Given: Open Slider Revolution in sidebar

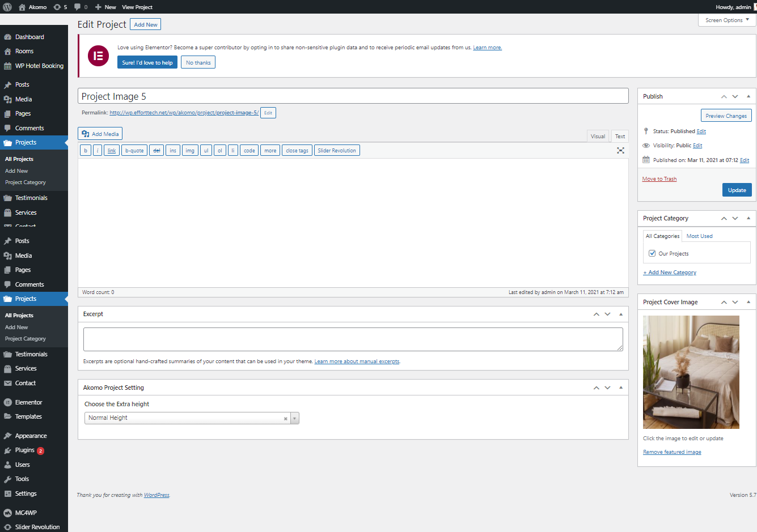Looking at the screenshot, I should click(x=37, y=527).
